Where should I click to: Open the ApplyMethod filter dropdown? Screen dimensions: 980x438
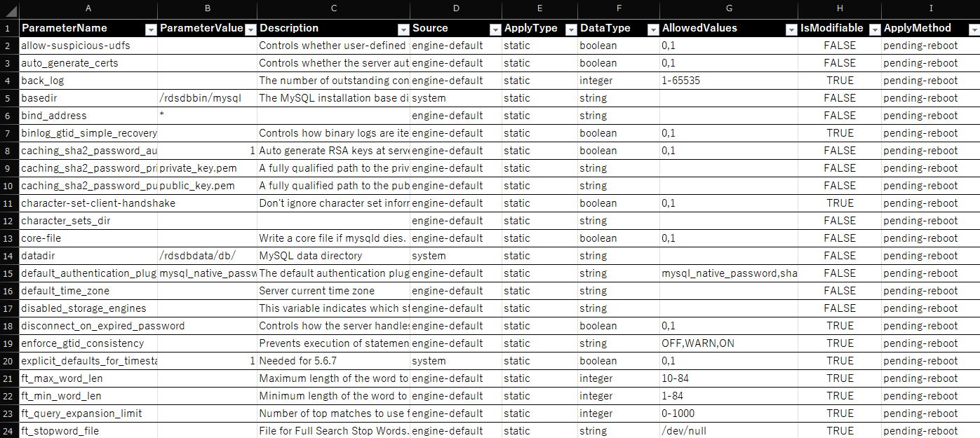(974, 29)
